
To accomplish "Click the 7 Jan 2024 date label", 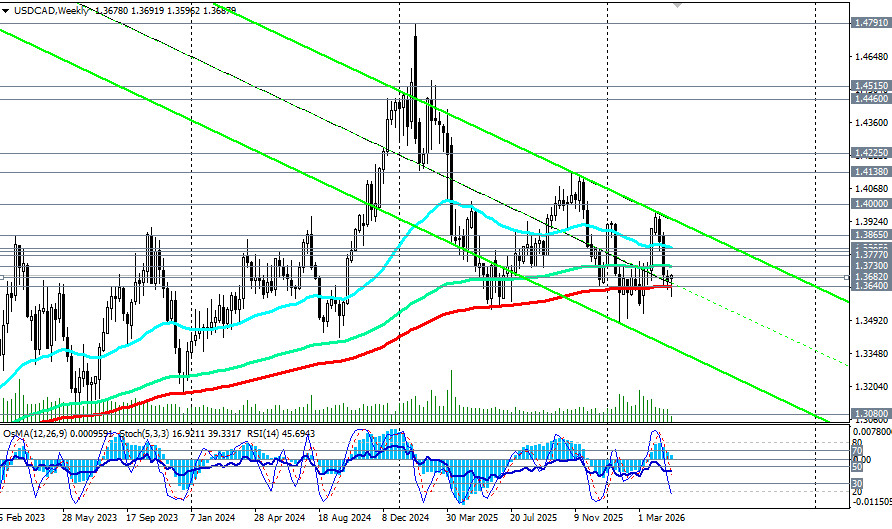I will click(213, 518).
